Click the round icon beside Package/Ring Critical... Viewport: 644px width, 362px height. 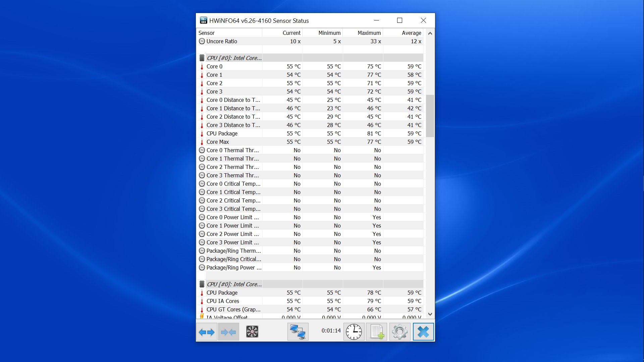coord(202,259)
